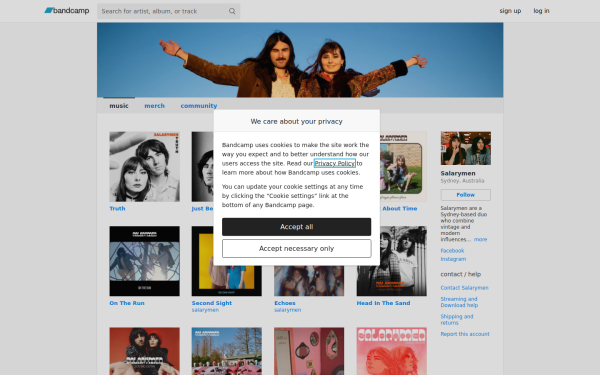Click the Second Sight title link
The image size is (600, 375).
212,303
